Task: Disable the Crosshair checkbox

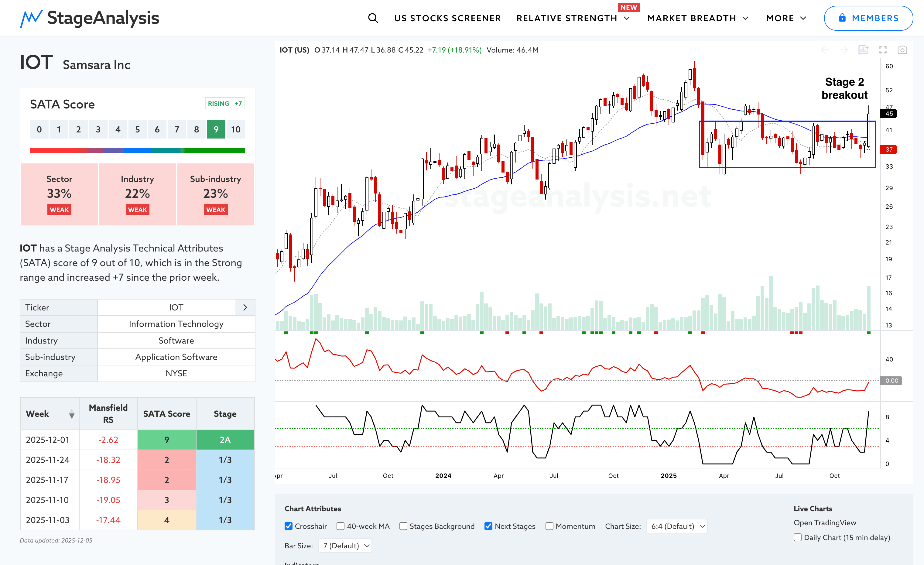Action: coord(288,526)
